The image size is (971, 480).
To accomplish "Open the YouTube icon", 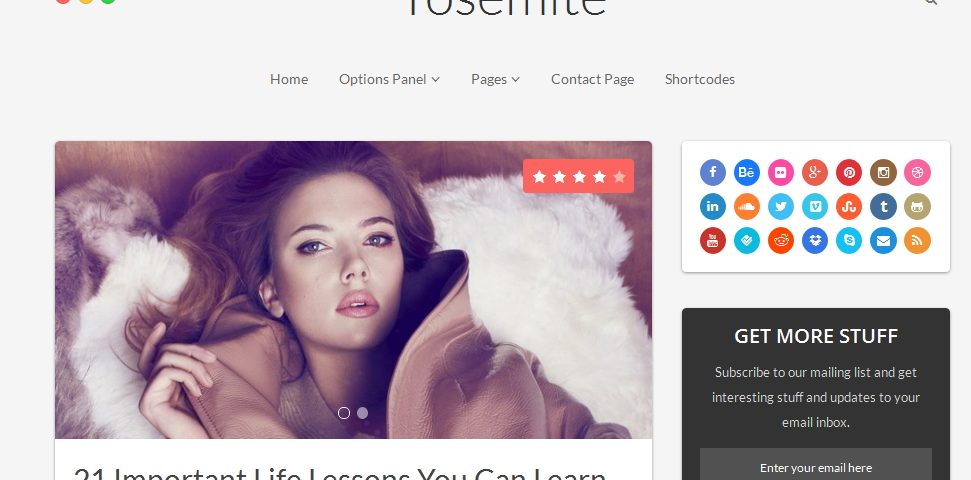I will pos(713,240).
